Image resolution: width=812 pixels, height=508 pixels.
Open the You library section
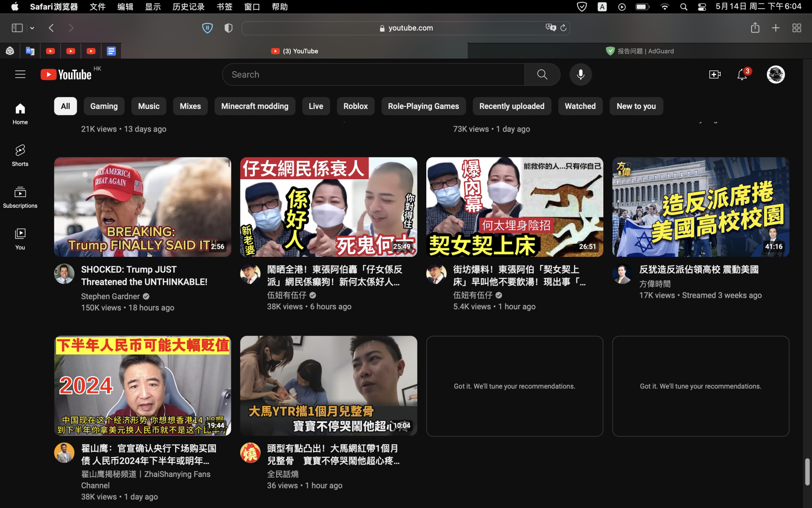click(19, 238)
